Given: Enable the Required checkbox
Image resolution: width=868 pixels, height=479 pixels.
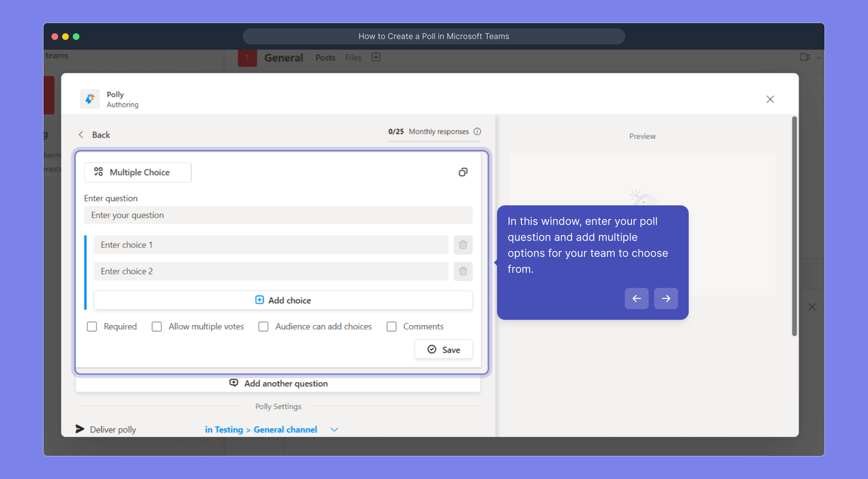Looking at the screenshot, I should click(x=92, y=326).
